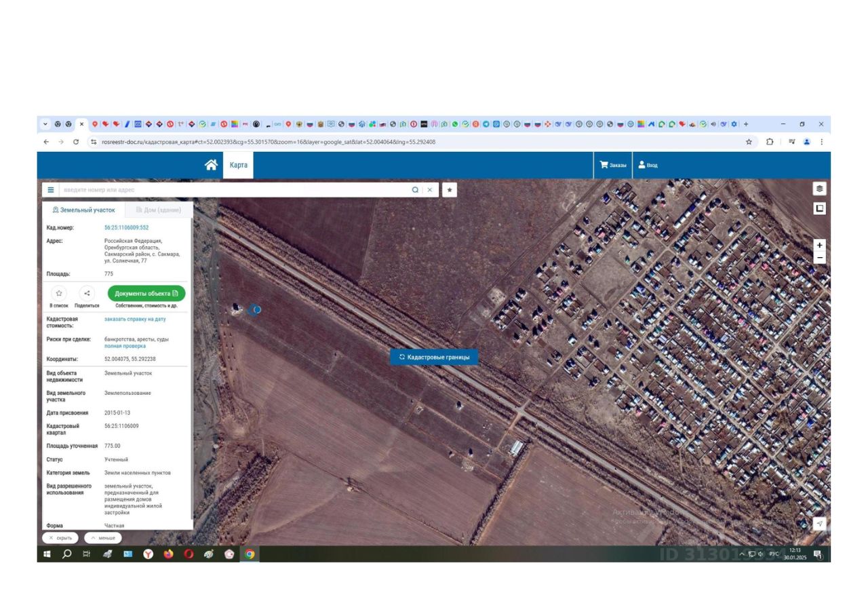The width and height of the screenshot is (868, 614).
Task: Open the Заказы shopping cart
Action: coord(613,165)
